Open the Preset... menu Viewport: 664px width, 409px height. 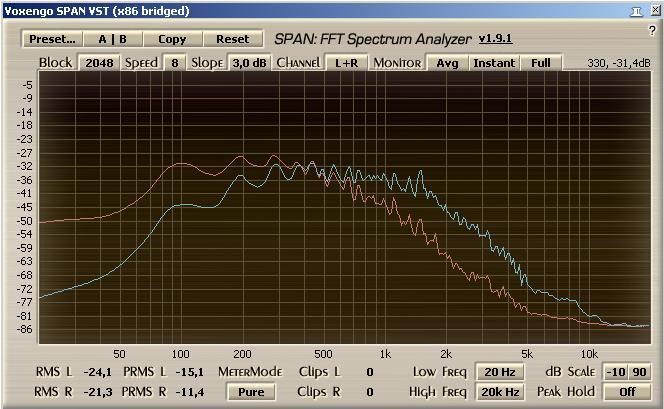[x=52, y=39]
